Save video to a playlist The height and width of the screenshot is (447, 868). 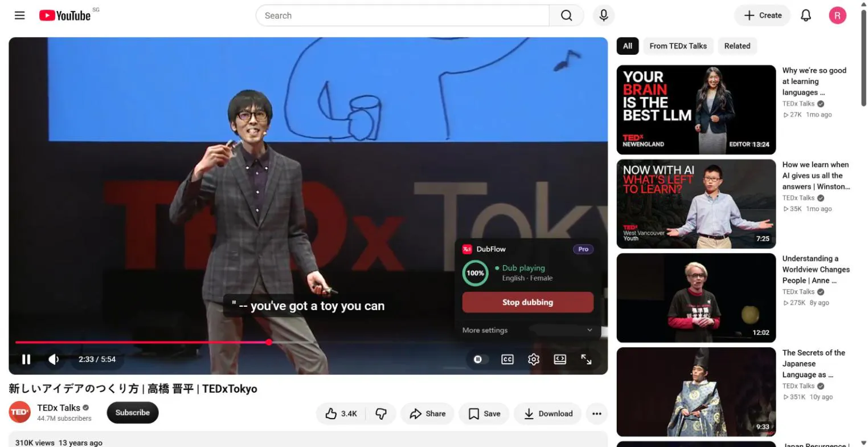click(484, 414)
